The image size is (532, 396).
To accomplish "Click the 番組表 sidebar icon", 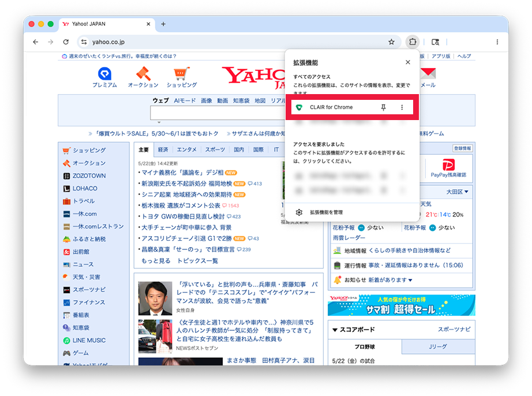I will point(66,315).
